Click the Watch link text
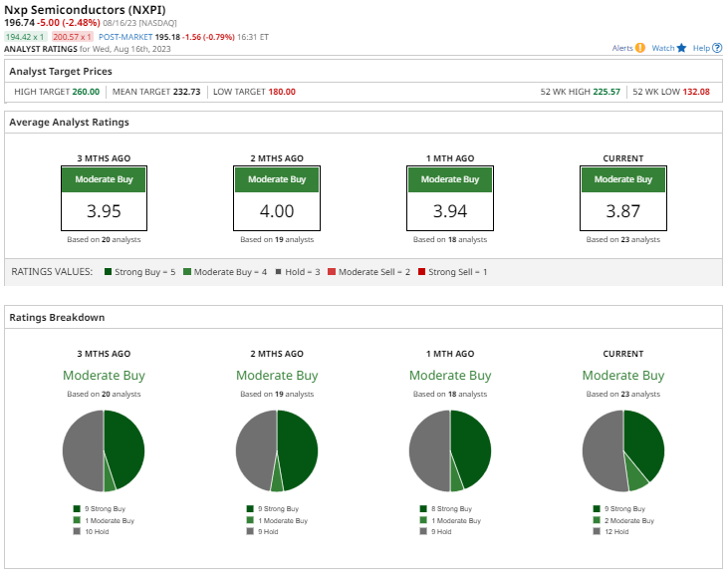The height and width of the screenshot is (579, 728). (662, 48)
